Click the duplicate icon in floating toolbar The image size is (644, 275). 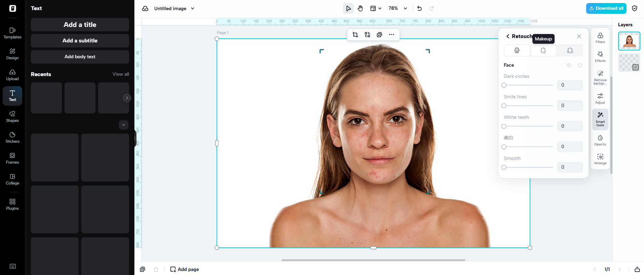pos(379,35)
